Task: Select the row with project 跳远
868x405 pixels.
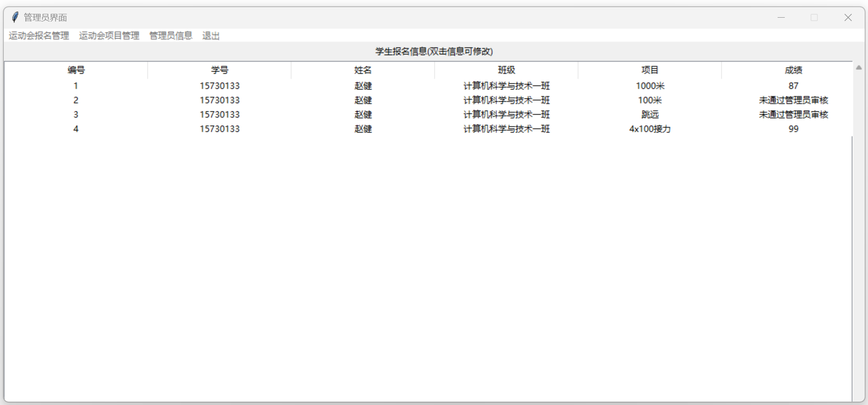Action: pyautogui.click(x=429, y=115)
